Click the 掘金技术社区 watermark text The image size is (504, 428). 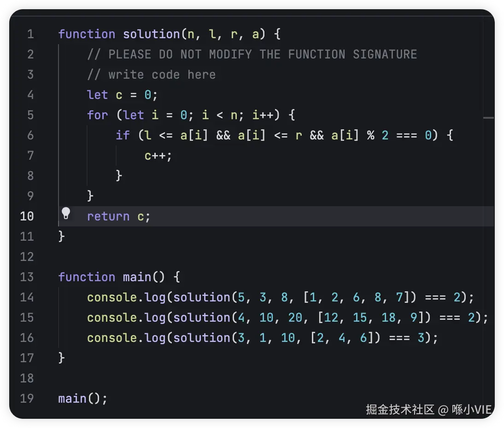click(400, 410)
